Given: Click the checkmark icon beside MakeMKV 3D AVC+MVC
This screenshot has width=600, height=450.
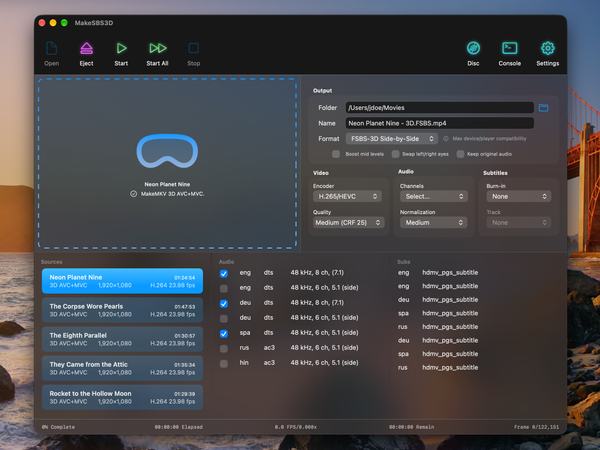Looking at the screenshot, I should tap(134, 194).
